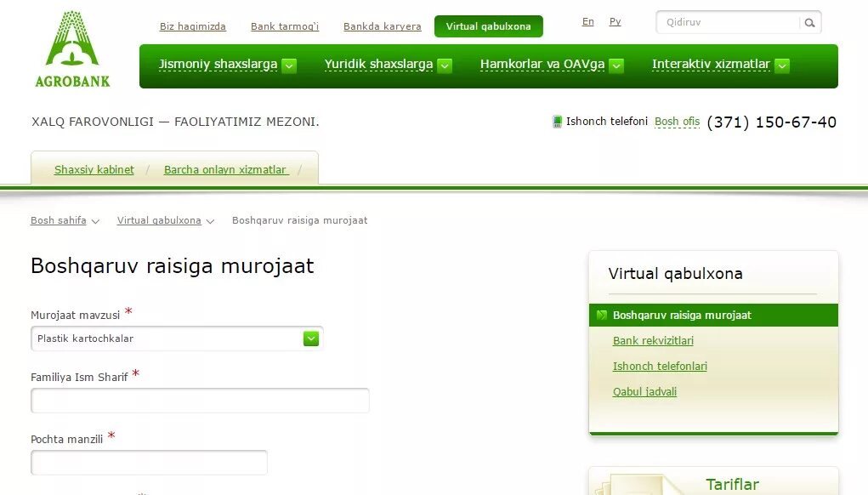Click the green arrow icon on Boshqaruv raisiga murojaat
Image resolution: width=868 pixels, height=495 pixels.
[602, 316]
